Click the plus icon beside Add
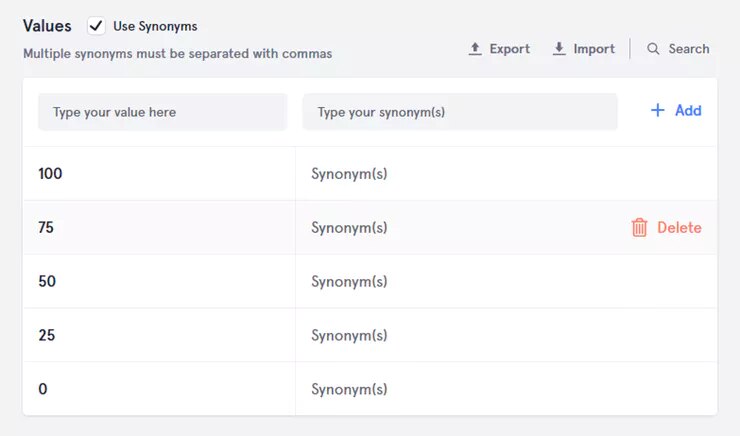Viewport: 740px width, 436px height. tap(658, 111)
